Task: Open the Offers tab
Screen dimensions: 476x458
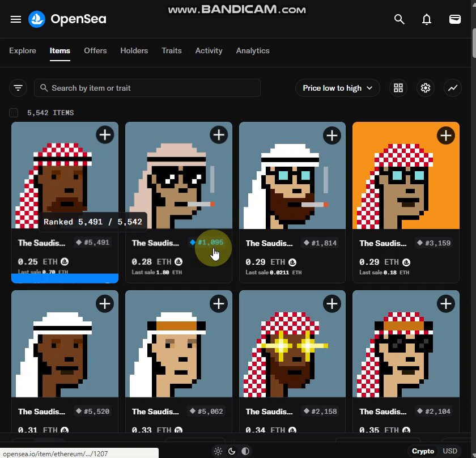Action: (95, 50)
